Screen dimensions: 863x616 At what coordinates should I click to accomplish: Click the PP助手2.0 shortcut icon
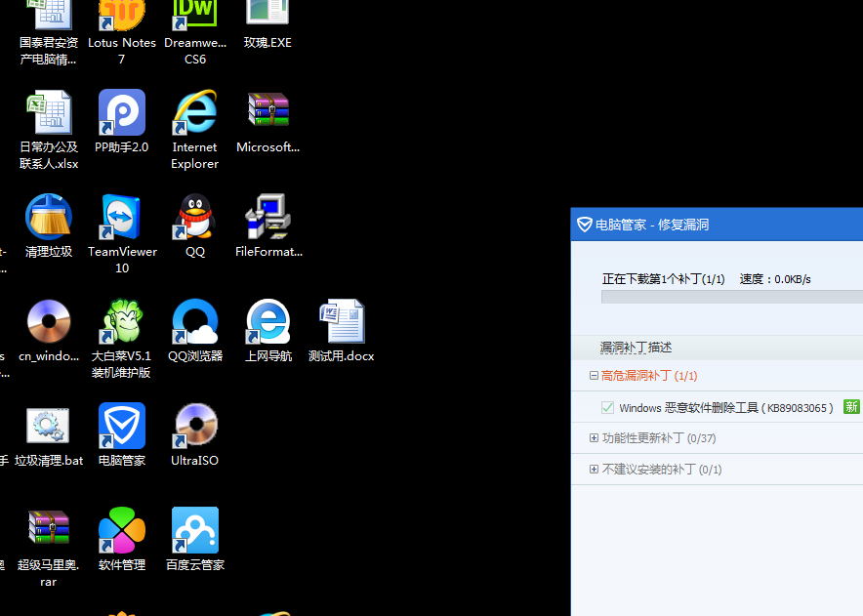[122, 112]
